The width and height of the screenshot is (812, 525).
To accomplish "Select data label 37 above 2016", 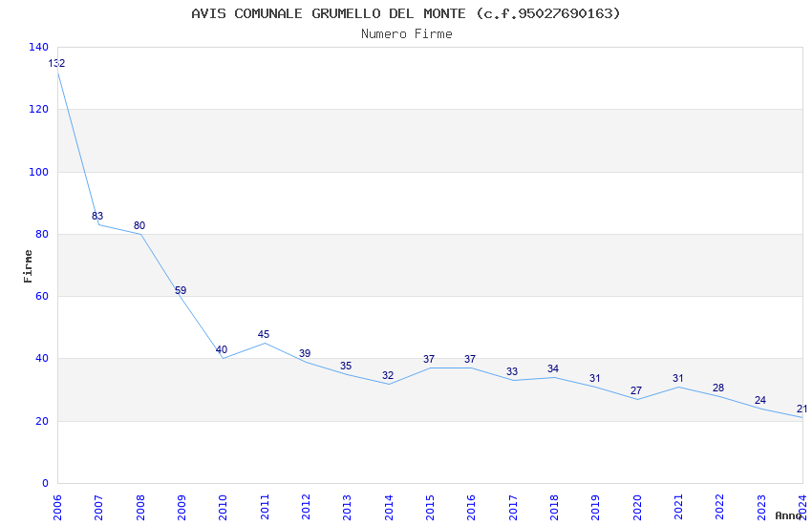I will tap(470, 359).
